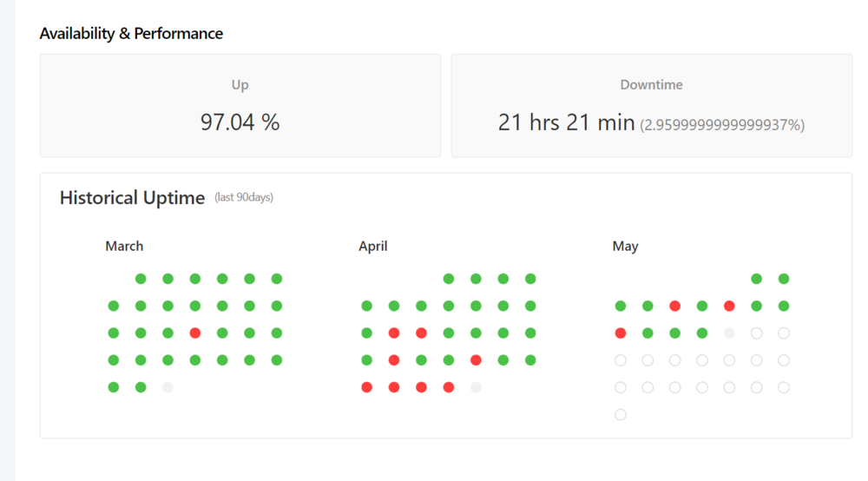Select first green dot in March's top row
868x481 pixels.
point(141,279)
